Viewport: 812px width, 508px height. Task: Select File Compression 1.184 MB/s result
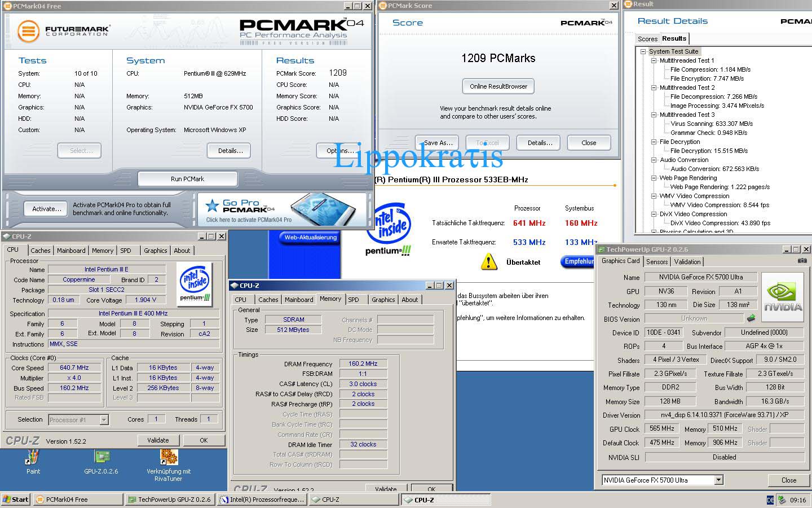point(710,69)
